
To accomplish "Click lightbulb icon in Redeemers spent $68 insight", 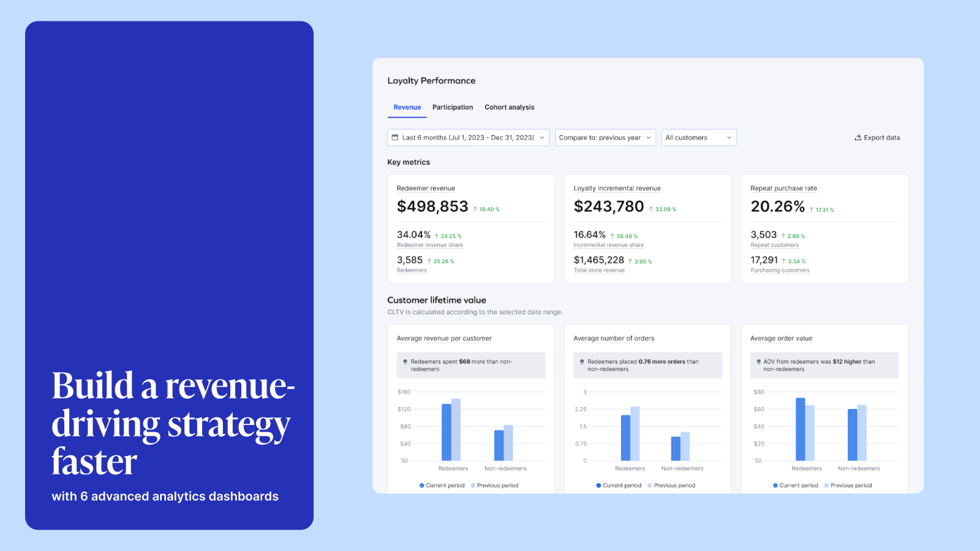I will click(x=405, y=362).
